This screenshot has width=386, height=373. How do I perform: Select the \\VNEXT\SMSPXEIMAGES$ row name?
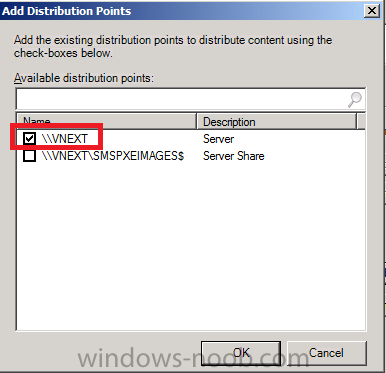[x=113, y=156]
